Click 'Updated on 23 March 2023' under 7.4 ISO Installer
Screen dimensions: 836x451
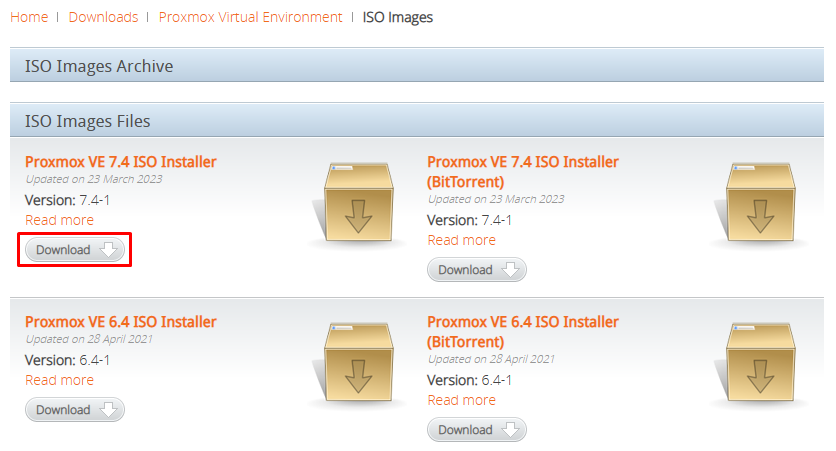pos(94,179)
